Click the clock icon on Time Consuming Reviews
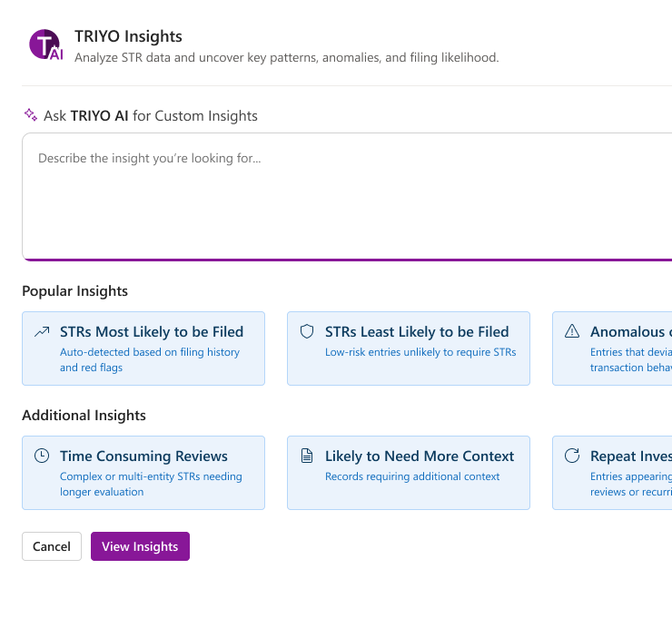This screenshot has width=672, height=628. pos(42,456)
